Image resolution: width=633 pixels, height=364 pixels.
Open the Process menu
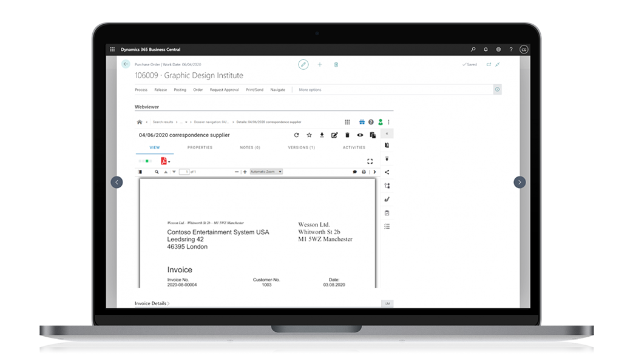click(141, 90)
